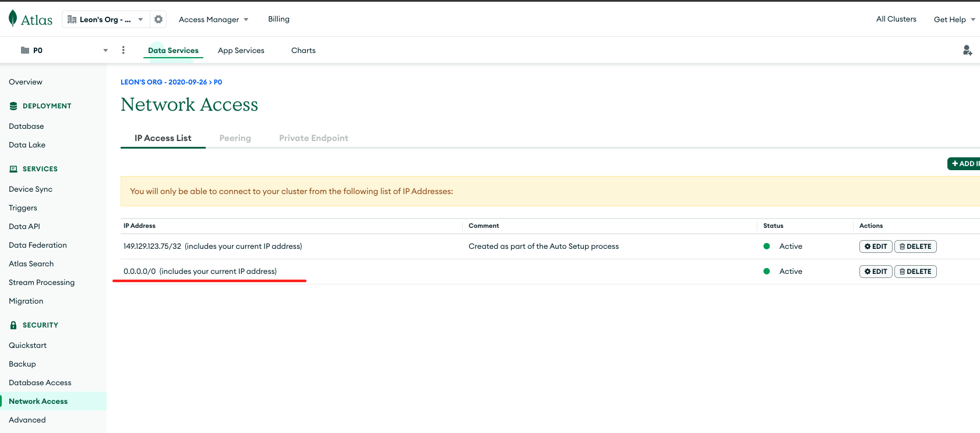980x433 pixels.
Task: Click the Actions column header
Action: point(871,226)
